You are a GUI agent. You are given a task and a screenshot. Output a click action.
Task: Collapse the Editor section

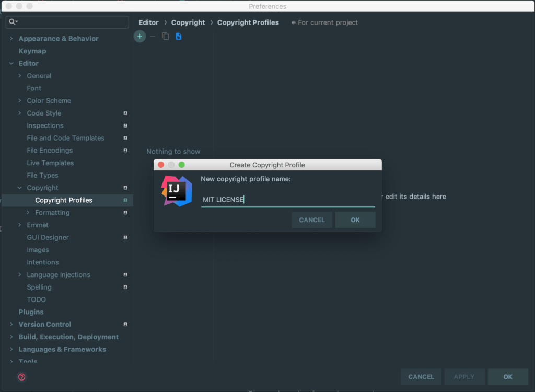click(x=11, y=63)
